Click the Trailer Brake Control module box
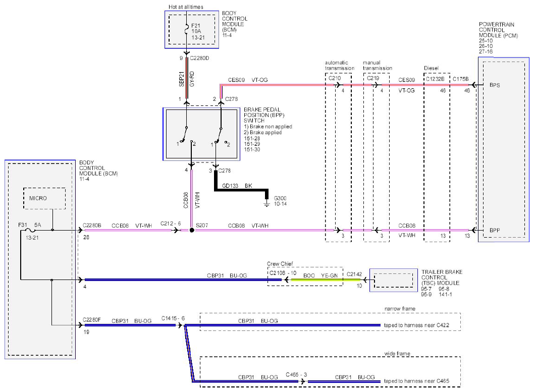 pyautogui.click(x=394, y=281)
